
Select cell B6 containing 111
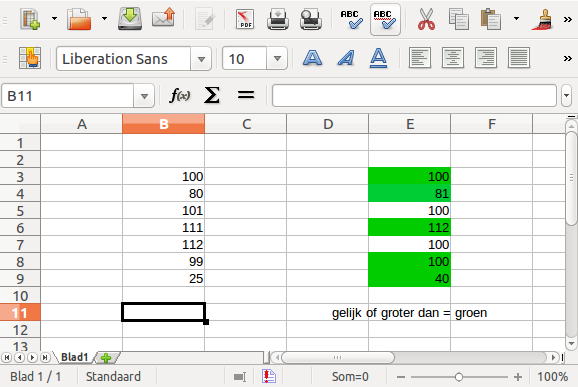163,227
